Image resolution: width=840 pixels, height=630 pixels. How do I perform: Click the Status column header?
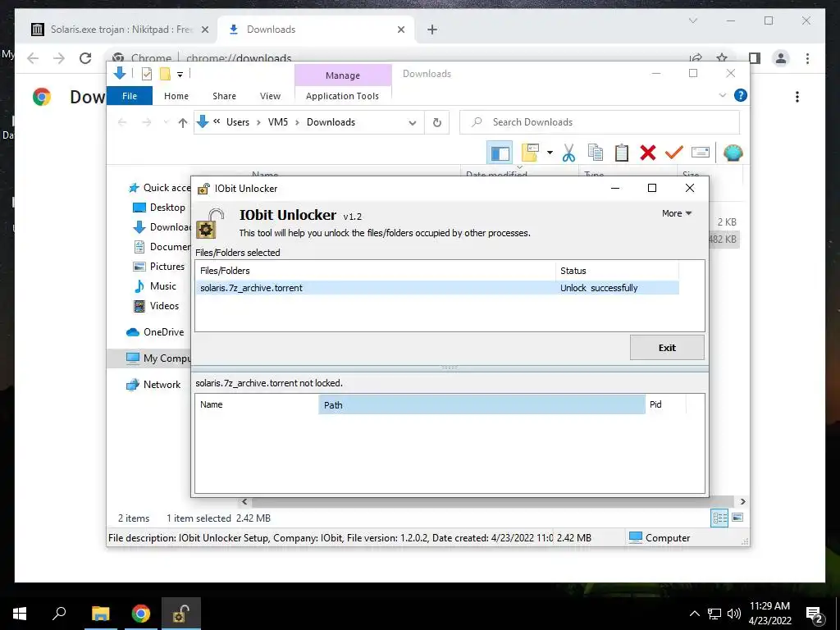[617, 271]
